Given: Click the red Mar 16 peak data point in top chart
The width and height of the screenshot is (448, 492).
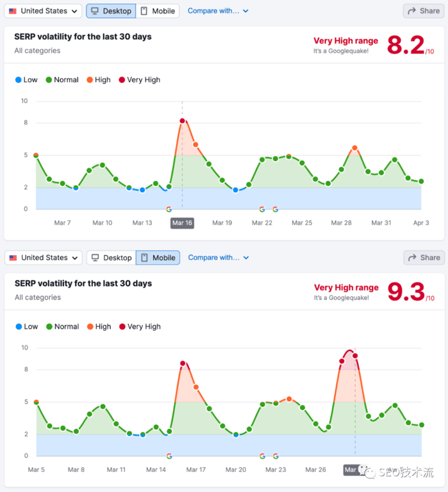Looking at the screenshot, I should tap(182, 120).
